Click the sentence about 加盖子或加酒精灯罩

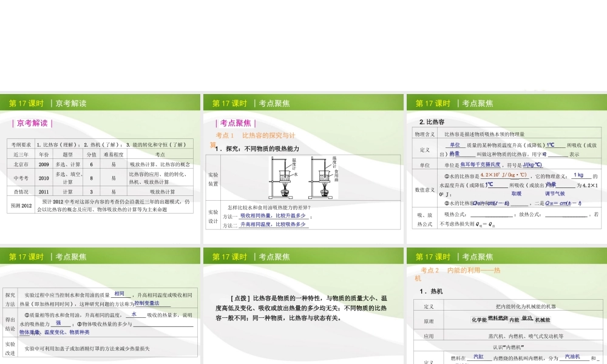point(87,348)
